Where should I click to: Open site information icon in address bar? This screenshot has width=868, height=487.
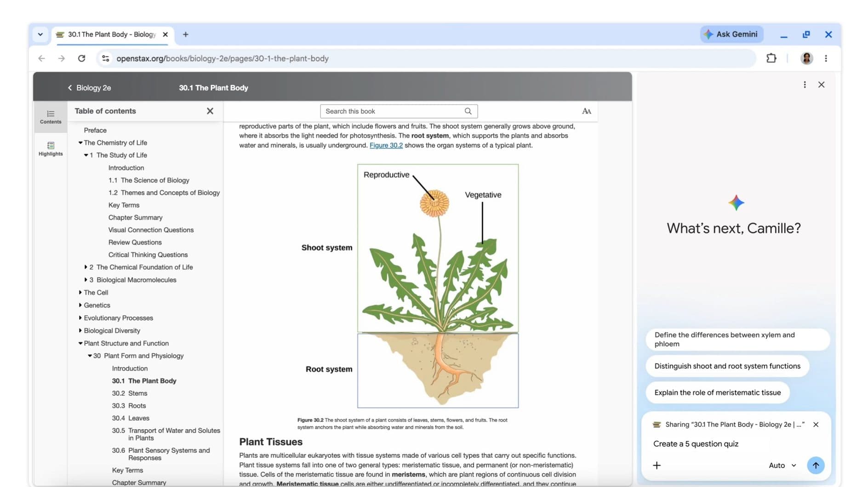[106, 58]
